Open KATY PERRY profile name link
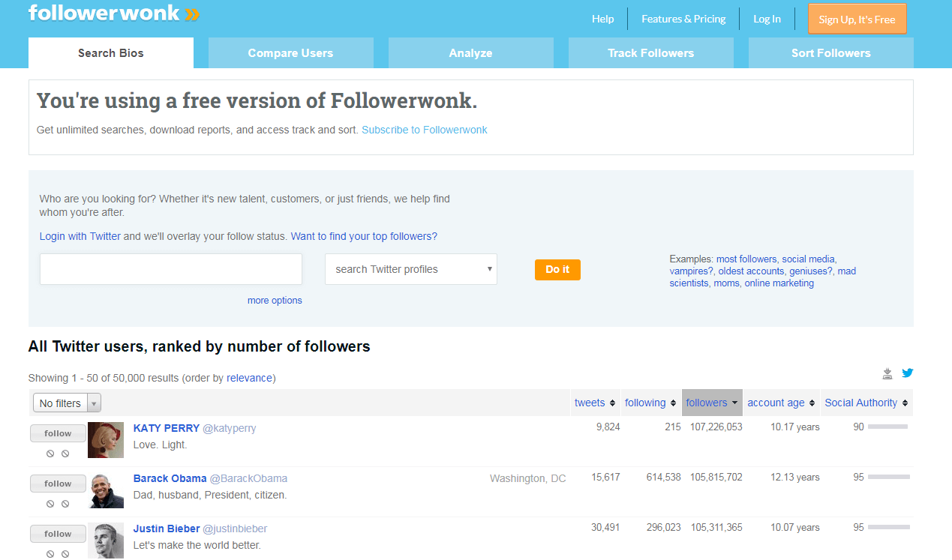The height and width of the screenshot is (560, 952). [x=167, y=428]
